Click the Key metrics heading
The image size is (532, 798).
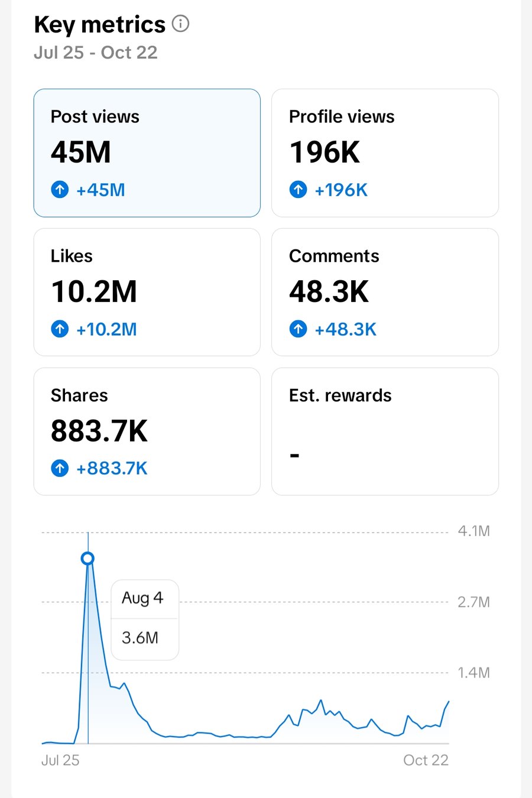coord(100,24)
